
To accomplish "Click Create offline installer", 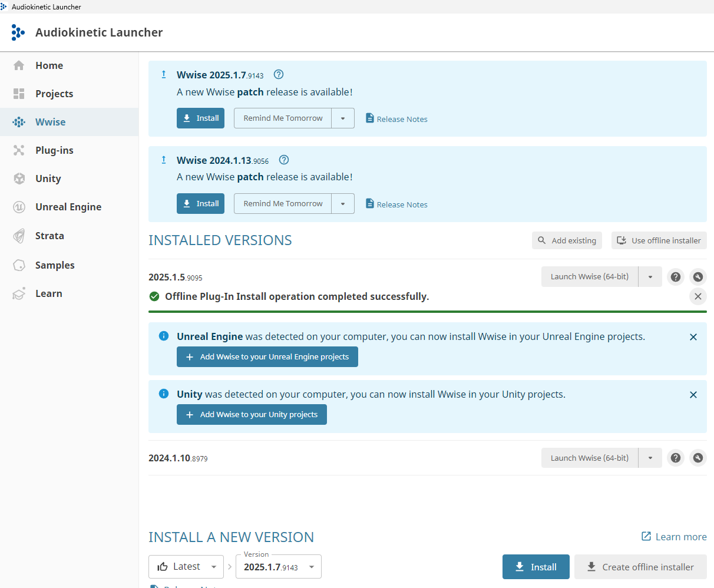I will pos(640,567).
